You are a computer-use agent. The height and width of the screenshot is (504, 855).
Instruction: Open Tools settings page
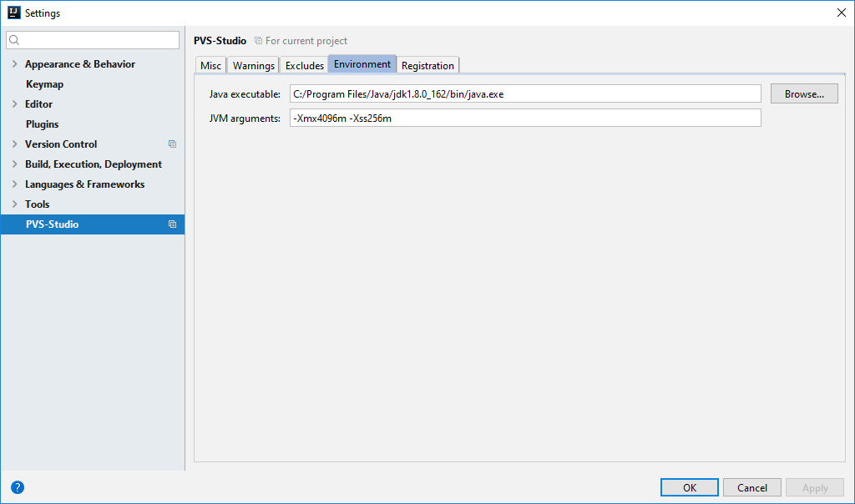37,204
